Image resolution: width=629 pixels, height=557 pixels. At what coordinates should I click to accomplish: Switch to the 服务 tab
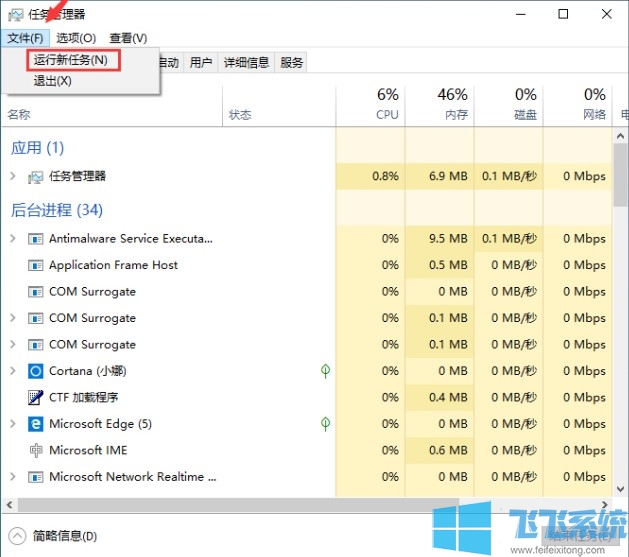[x=291, y=63]
